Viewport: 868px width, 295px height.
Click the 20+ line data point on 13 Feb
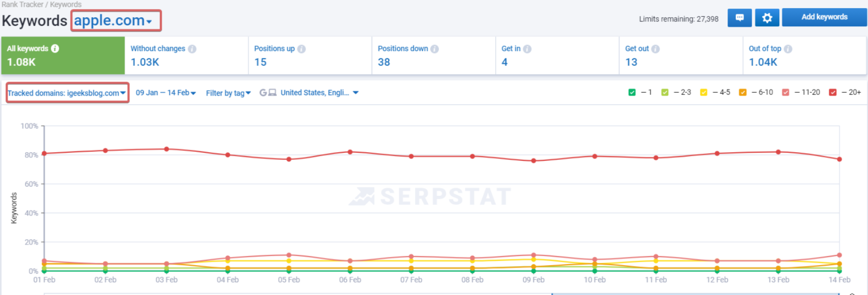pyautogui.click(x=778, y=152)
